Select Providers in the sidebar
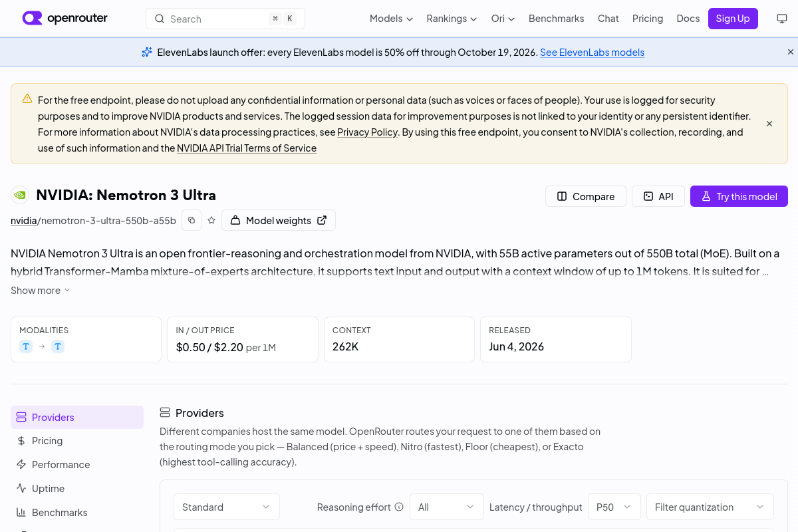 point(77,417)
